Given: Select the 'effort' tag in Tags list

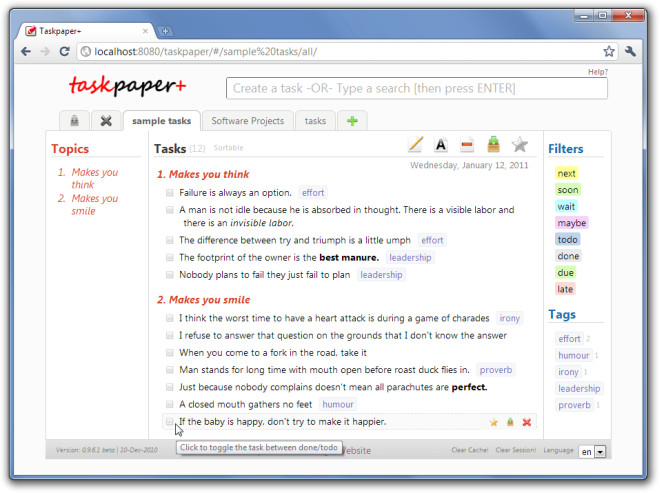Looking at the screenshot, I should click(x=569, y=338).
